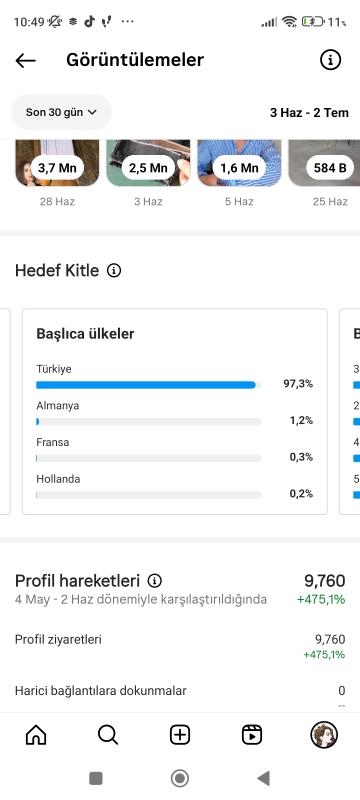Tap Harici bağlantılara dokunmalar row
Viewport: 360px width, 800px height.
(180, 691)
